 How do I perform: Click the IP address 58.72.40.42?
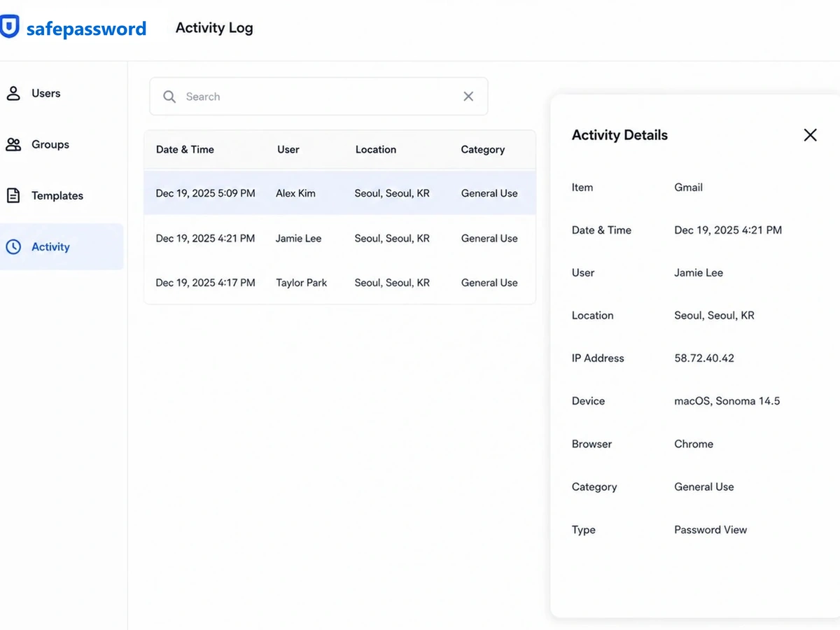pyautogui.click(x=704, y=358)
